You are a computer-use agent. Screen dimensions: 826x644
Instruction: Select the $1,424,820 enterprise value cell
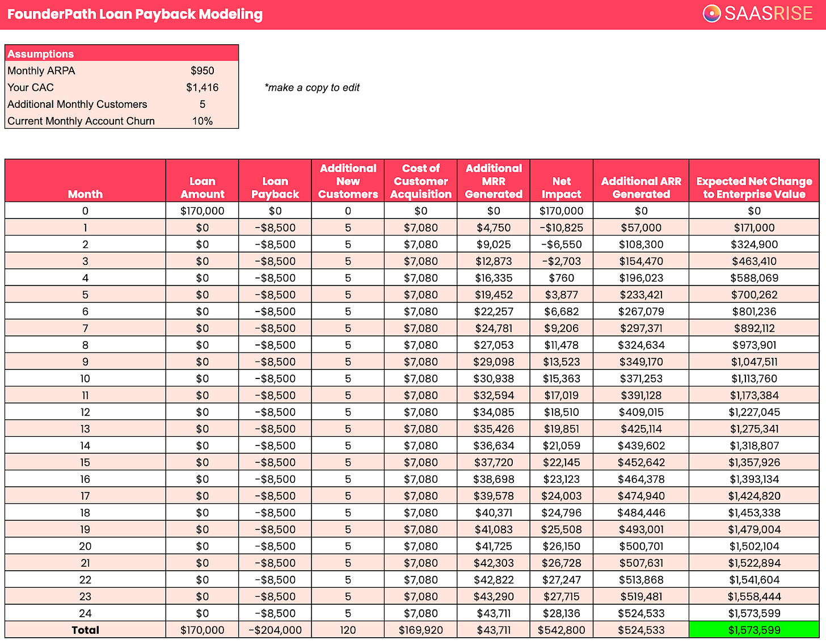pyautogui.click(x=755, y=495)
